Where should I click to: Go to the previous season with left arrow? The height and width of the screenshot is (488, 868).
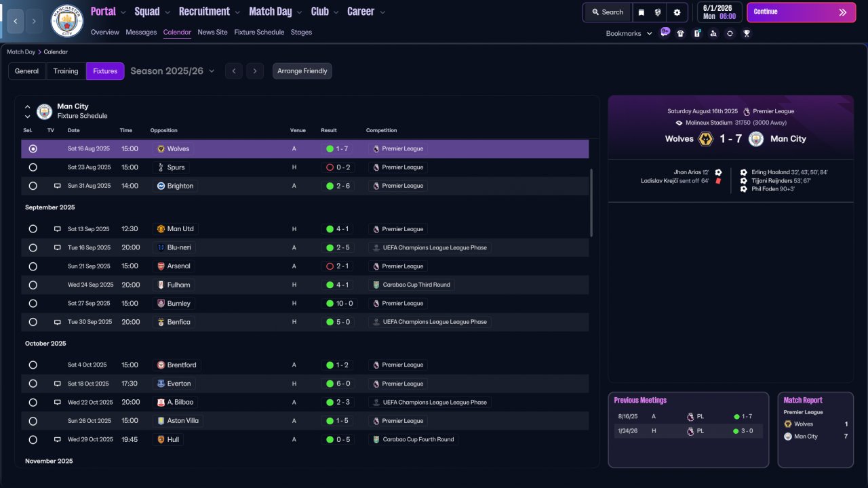(233, 71)
